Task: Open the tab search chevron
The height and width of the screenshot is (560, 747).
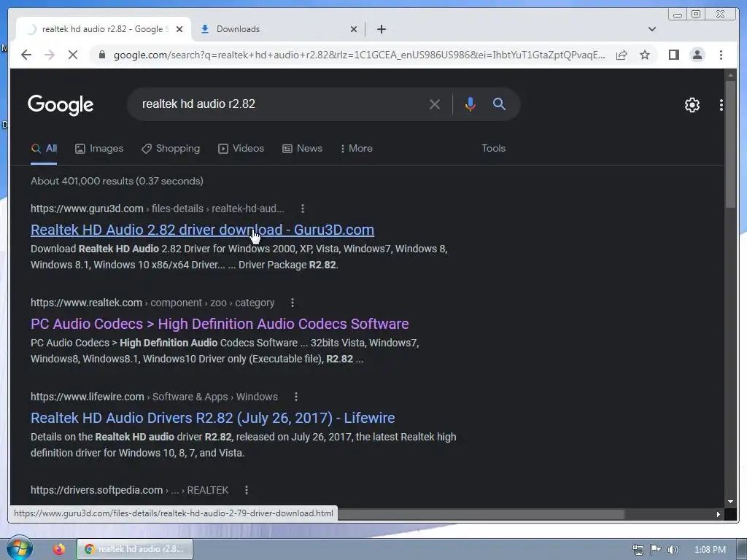Action: tap(652, 29)
